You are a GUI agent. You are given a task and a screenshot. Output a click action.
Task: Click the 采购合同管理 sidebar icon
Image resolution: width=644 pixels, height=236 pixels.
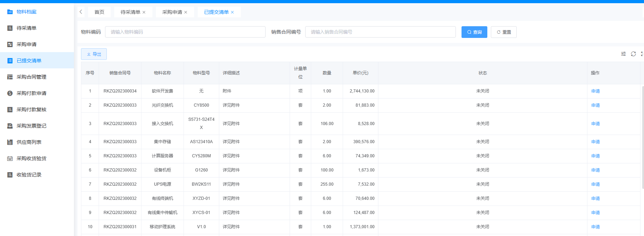pos(10,77)
